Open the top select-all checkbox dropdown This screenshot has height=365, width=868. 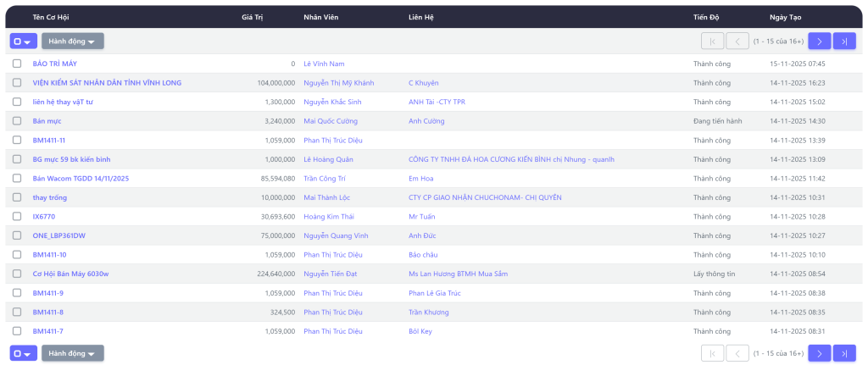pyautogui.click(x=23, y=41)
